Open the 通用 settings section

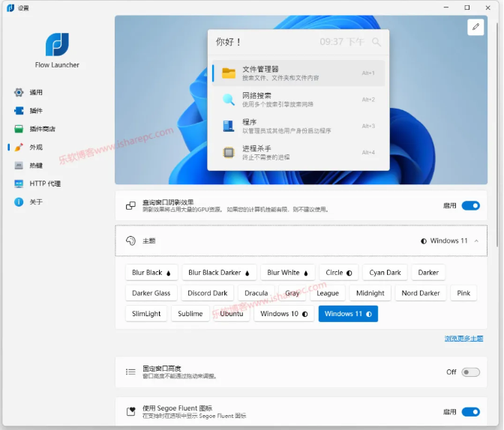click(x=36, y=92)
